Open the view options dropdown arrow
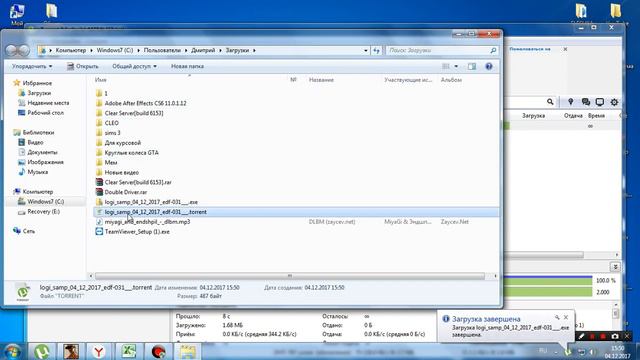Viewport: 640px width, 360px height. (456, 66)
